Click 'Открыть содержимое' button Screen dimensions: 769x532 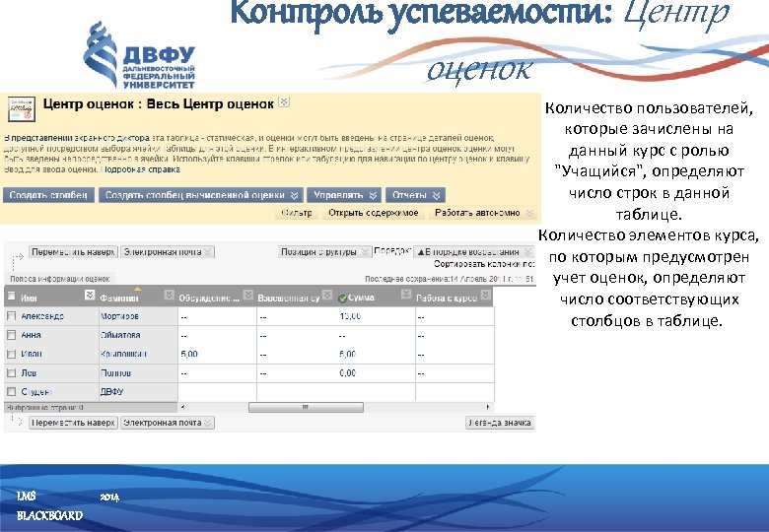pyautogui.click(x=374, y=213)
